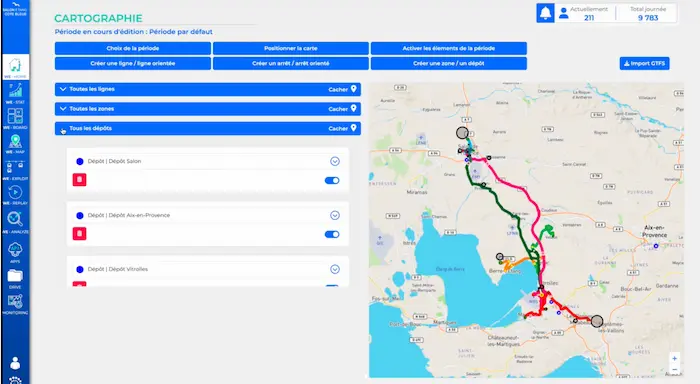700x384 pixels.
Task: Click the notification bell icon
Action: pos(545,13)
